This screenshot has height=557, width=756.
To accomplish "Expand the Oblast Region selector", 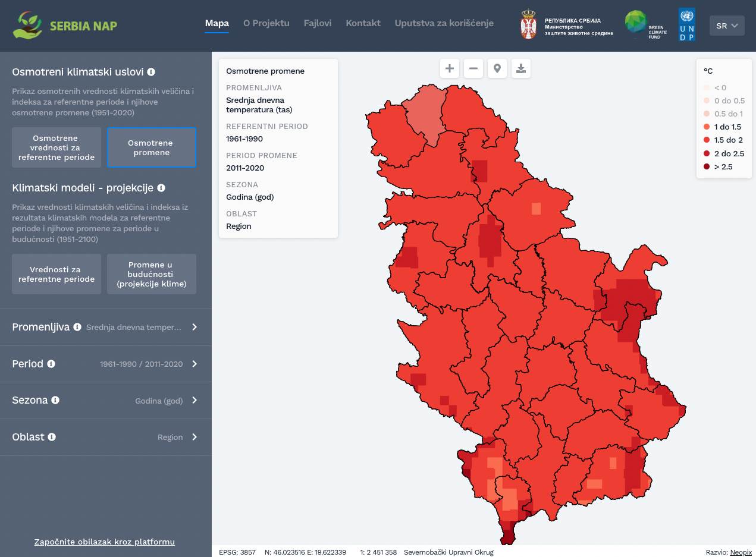I will coord(195,437).
